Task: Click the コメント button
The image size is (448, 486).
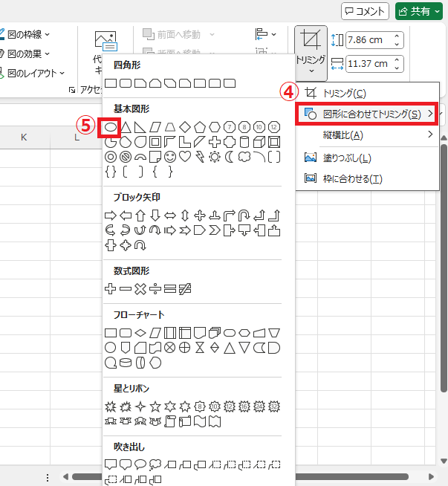Action: 365,11
